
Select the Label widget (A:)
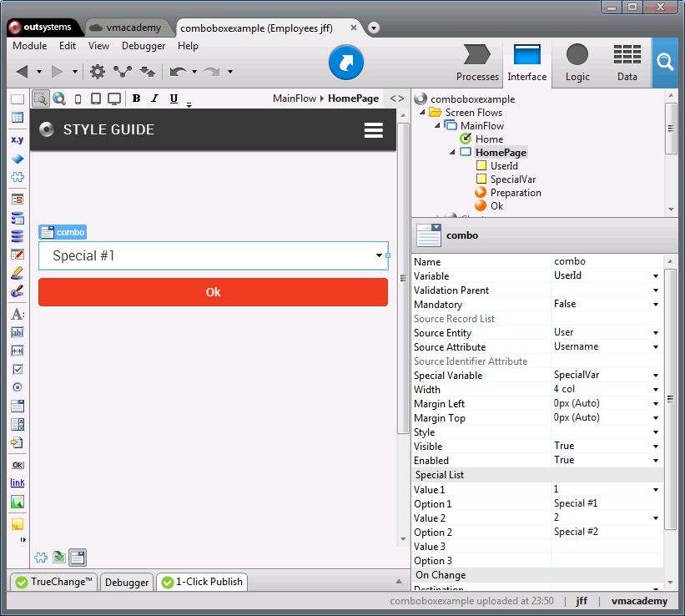point(18,315)
